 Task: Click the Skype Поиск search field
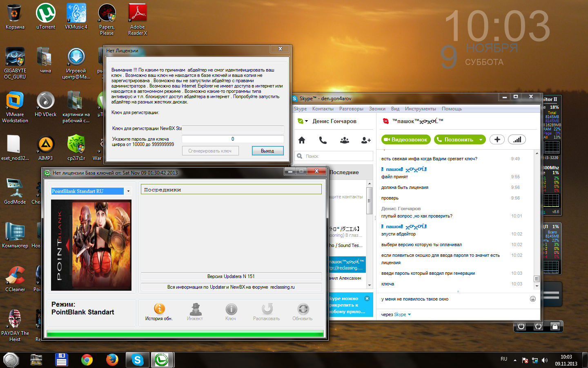click(x=334, y=156)
